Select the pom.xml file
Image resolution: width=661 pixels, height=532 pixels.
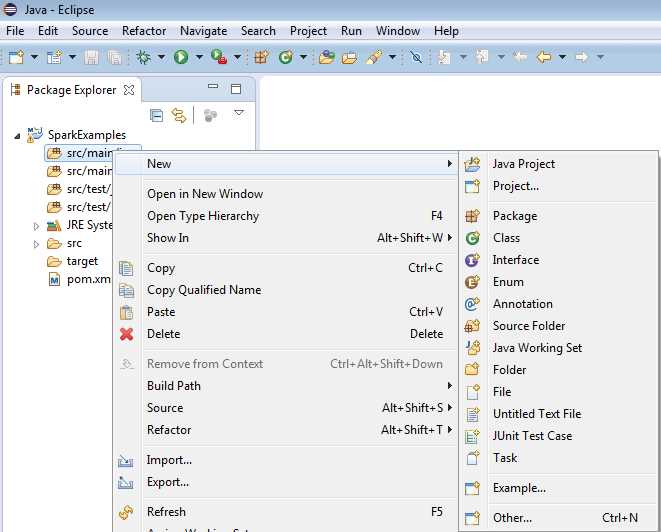pos(79,279)
